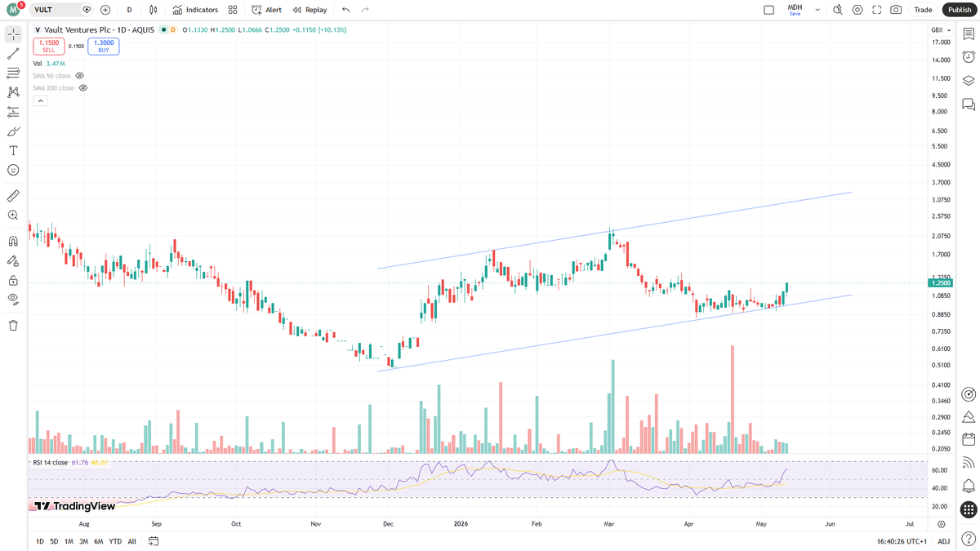
Task: Open the chats panel
Action: pyautogui.click(x=969, y=104)
